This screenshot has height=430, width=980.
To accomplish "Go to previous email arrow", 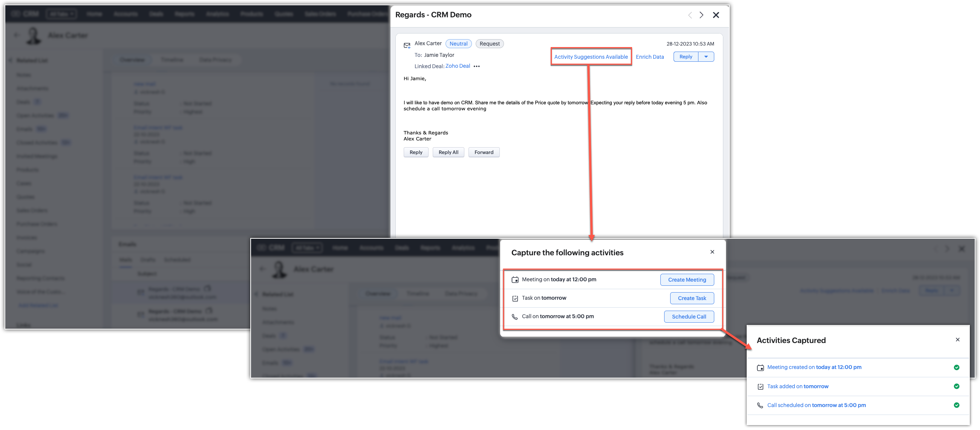I will pyautogui.click(x=690, y=15).
